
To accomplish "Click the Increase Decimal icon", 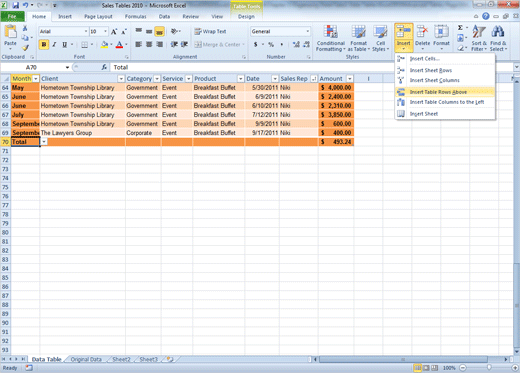I will tap(296, 44).
